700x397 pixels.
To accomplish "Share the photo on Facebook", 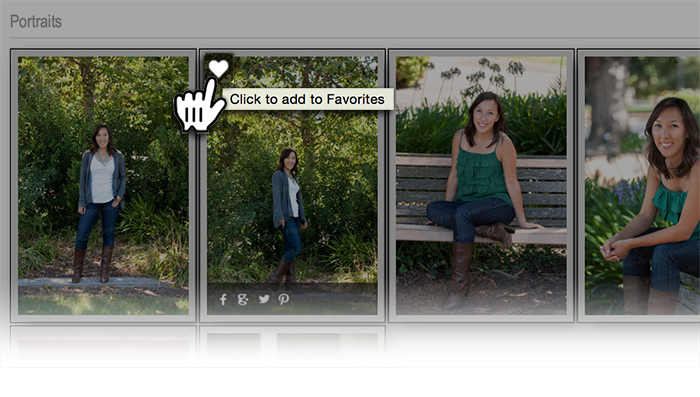I will [x=223, y=299].
